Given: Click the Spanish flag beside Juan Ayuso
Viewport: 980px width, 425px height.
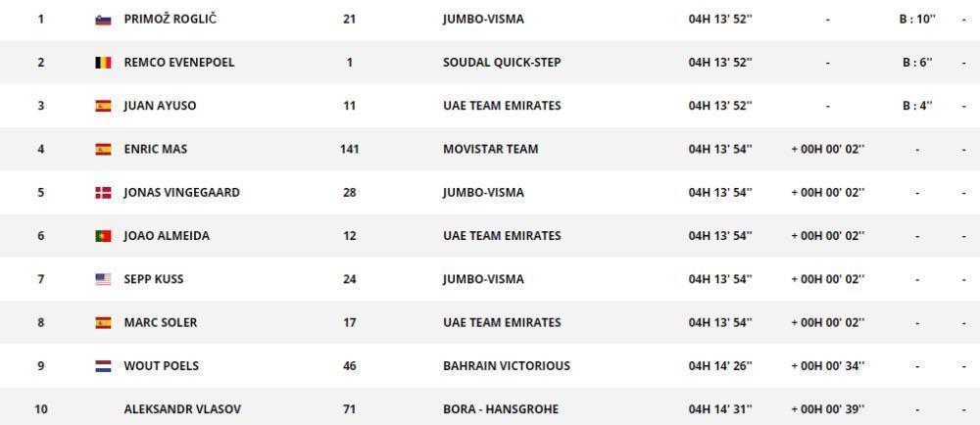Looking at the screenshot, I should point(103,106).
